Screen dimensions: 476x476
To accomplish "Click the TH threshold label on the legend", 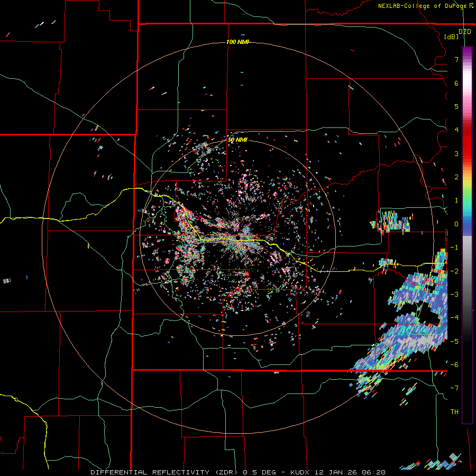I will click(454, 412).
